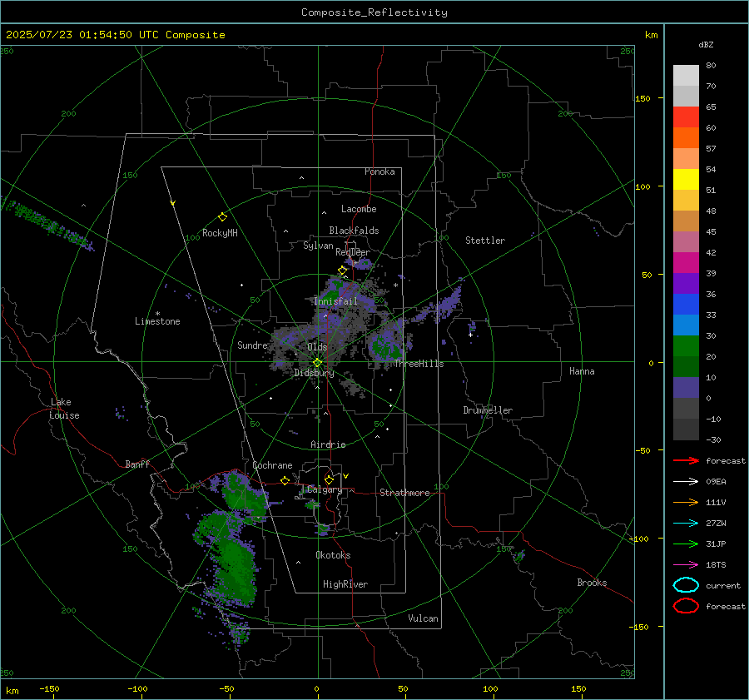Viewport: 749px width, 700px height.
Task: Click the yellow diamond marker below Cochrane
Action: (285, 480)
